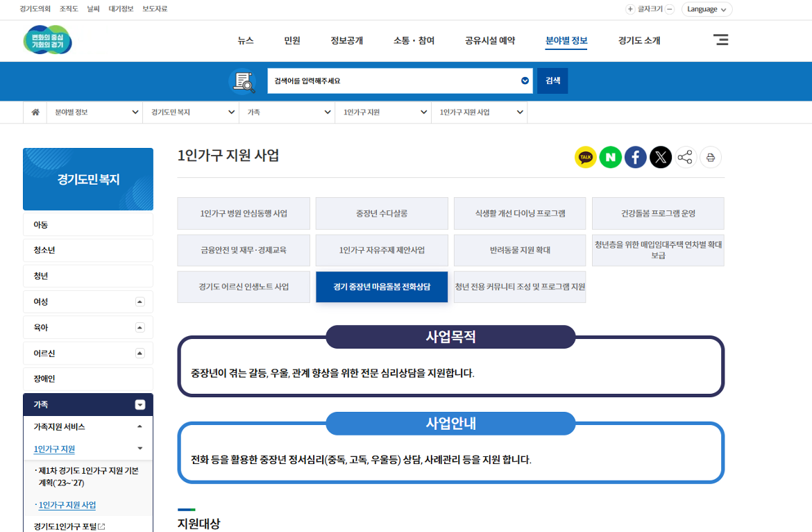Open the Language dropdown
This screenshot has width=812, height=532.
coord(707,9)
